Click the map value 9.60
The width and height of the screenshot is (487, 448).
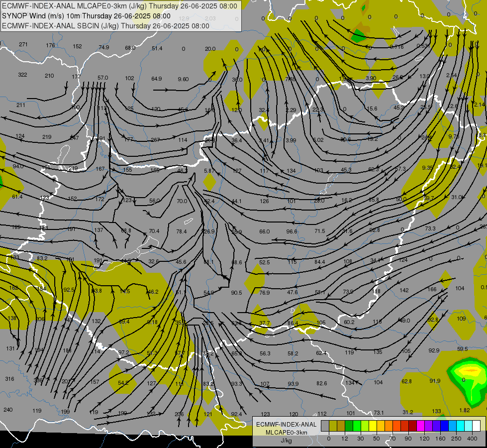(x=183, y=79)
